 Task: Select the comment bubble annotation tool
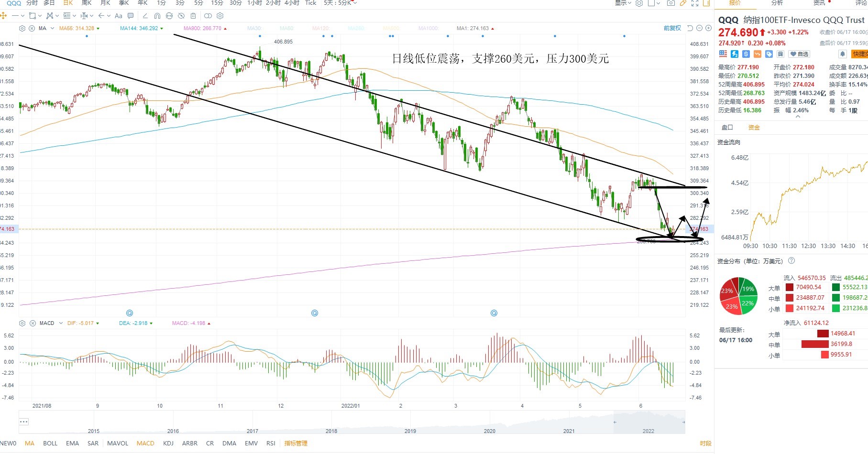point(131,16)
